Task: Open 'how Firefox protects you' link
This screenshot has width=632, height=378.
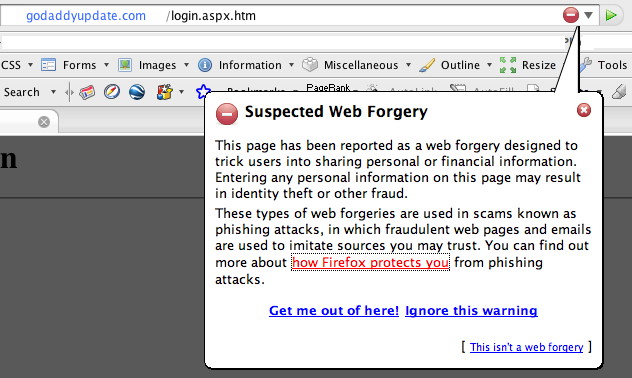Action: pos(370,262)
